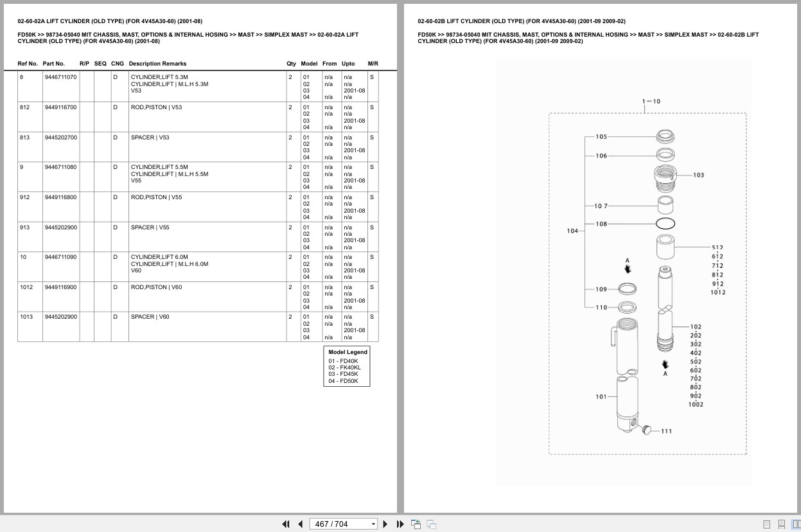Select ref number 812 cell

(x=30, y=117)
